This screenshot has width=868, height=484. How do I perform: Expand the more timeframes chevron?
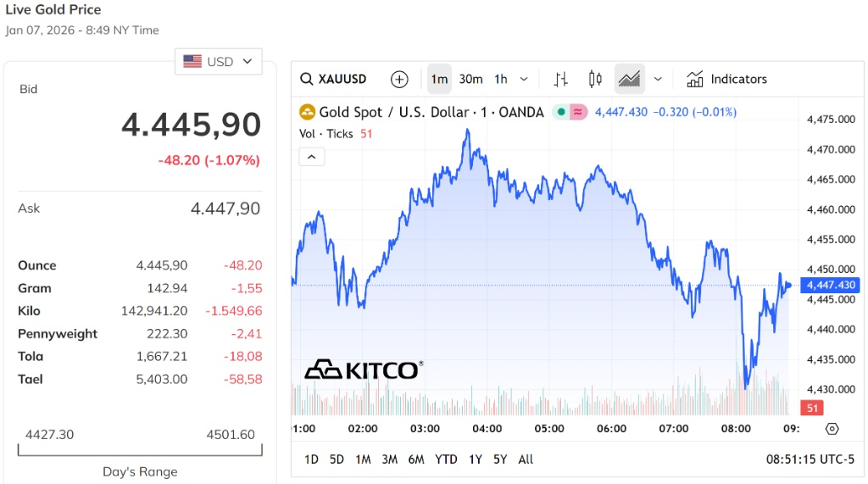coord(524,79)
